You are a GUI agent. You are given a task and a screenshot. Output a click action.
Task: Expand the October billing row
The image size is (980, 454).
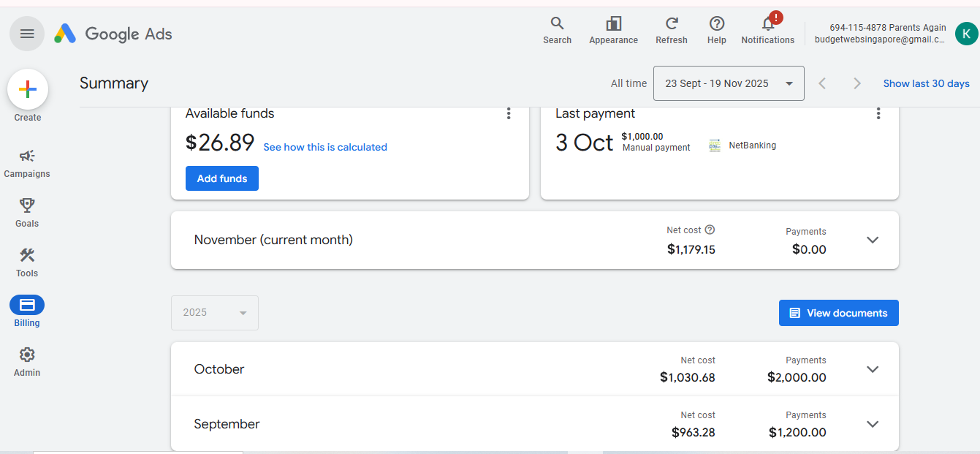[x=872, y=369]
